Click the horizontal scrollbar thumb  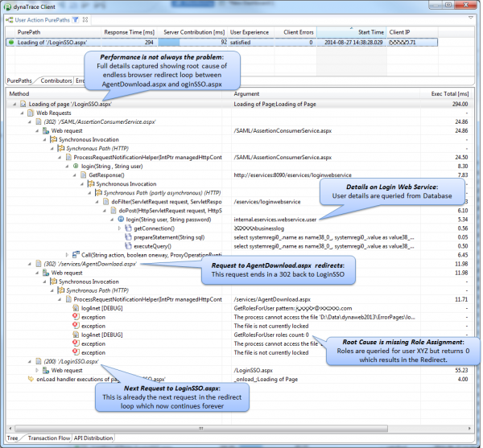click(200, 429)
